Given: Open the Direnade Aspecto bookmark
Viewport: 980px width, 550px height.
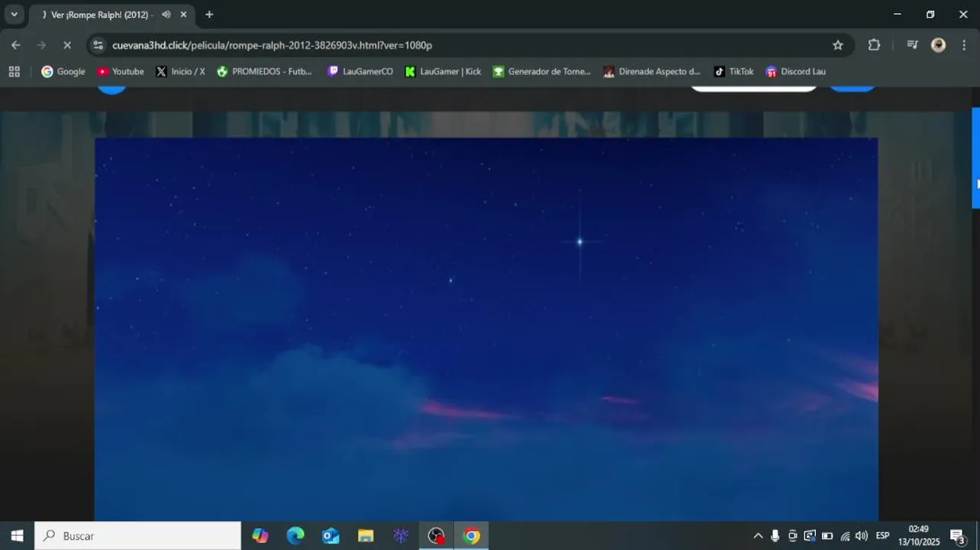Looking at the screenshot, I should tap(652, 72).
